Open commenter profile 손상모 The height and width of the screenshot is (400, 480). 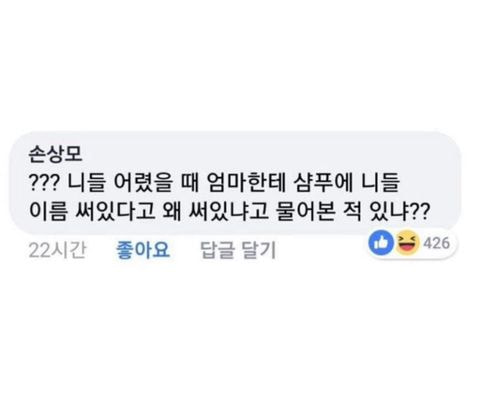(x=55, y=154)
